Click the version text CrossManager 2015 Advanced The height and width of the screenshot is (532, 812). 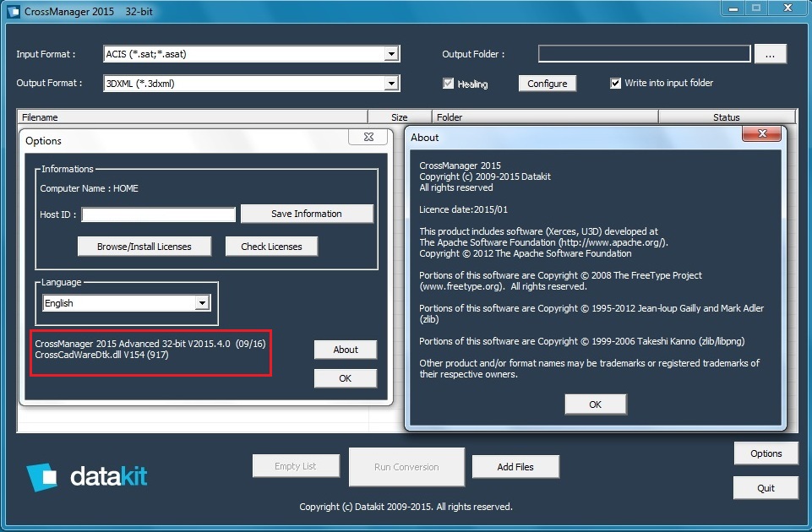pyautogui.click(x=150, y=344)
